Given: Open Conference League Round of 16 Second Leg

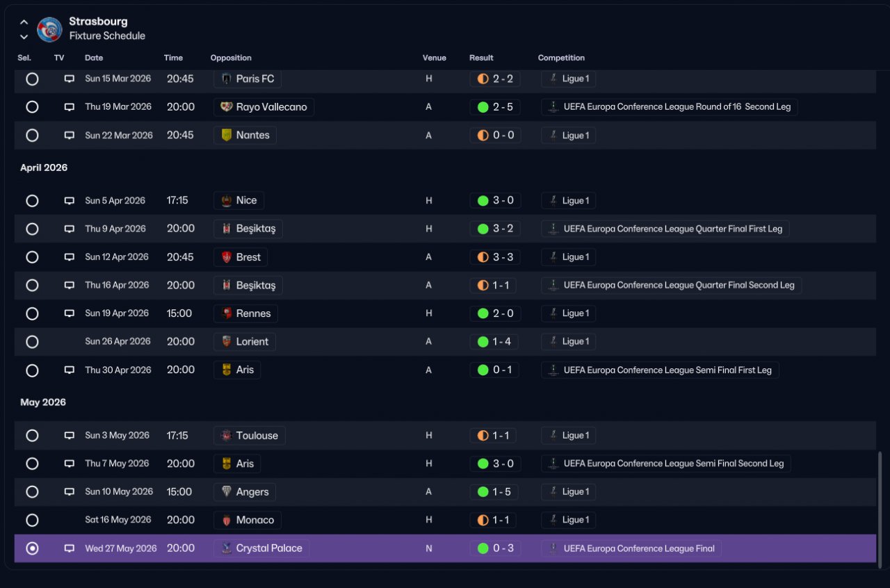Looking at the screenshot, I should pos(670,107).
